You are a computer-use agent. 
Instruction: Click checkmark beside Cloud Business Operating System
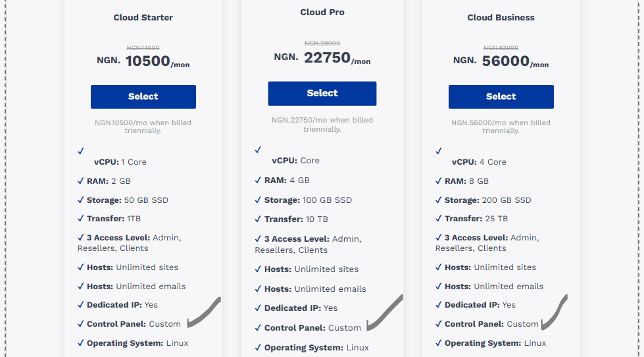pos(439,343)
